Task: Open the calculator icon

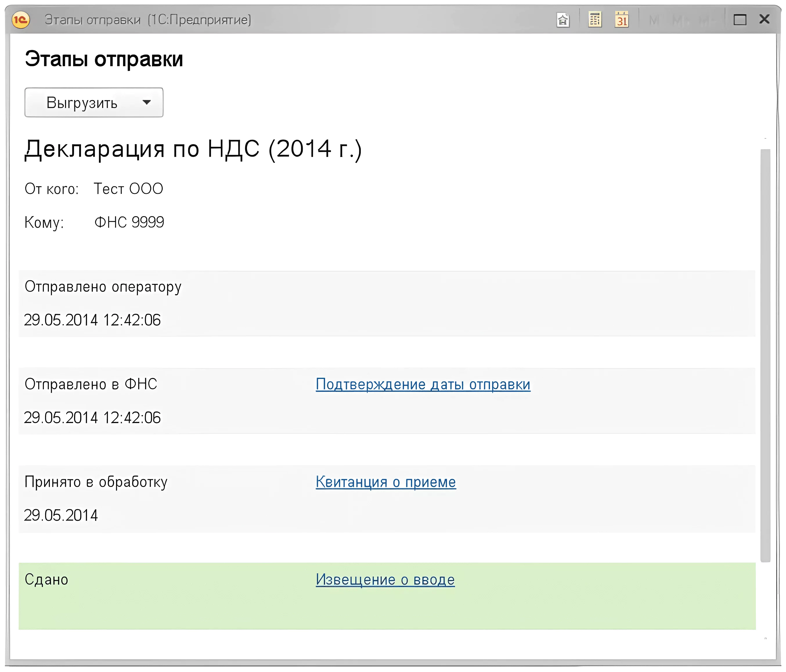Action: click(595, 19)
